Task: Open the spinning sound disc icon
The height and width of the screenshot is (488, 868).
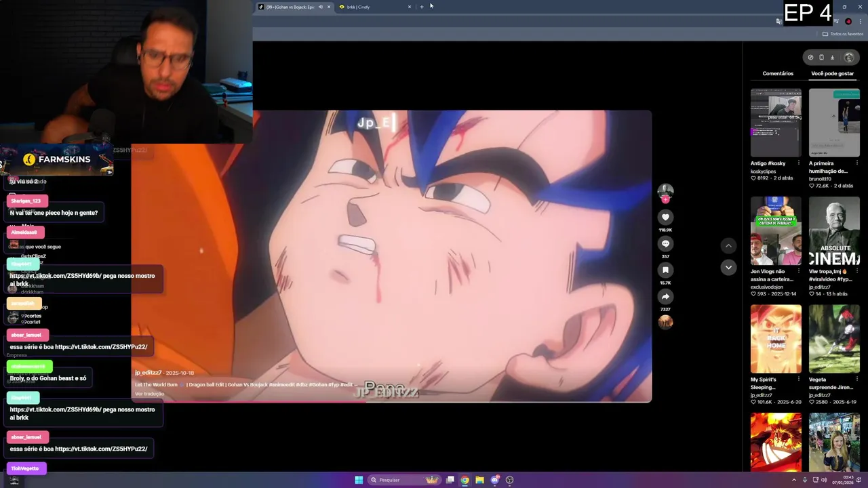Action: (x=665, y=323)
